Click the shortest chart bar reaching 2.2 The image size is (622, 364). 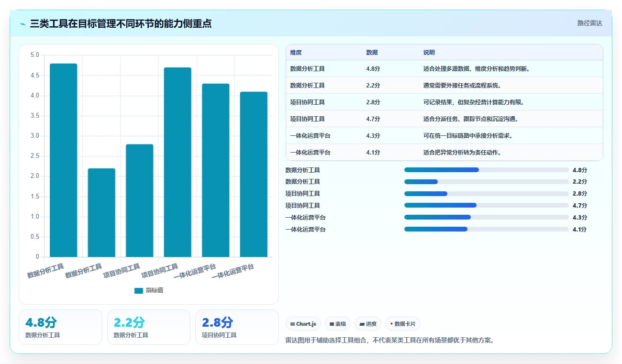pos(101,212)
